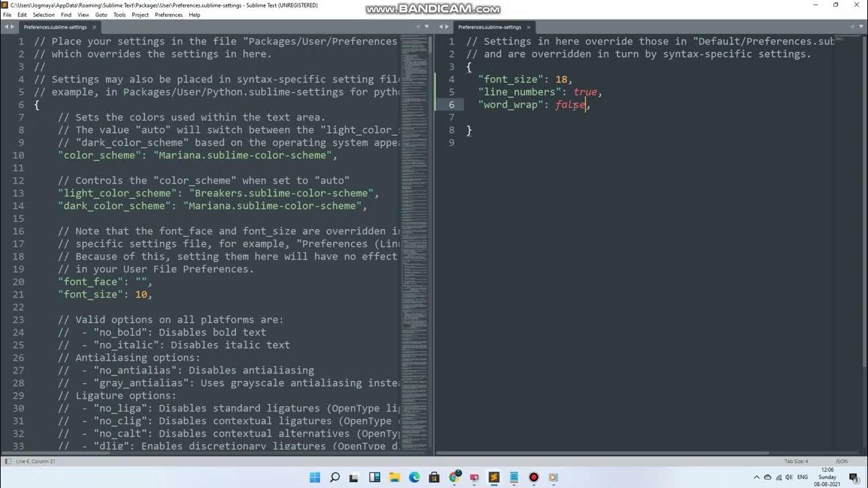Switch to Sublime Text taskbar icon
The height and width of the screenshot is (488, 868).
click(x=494, y=477)
